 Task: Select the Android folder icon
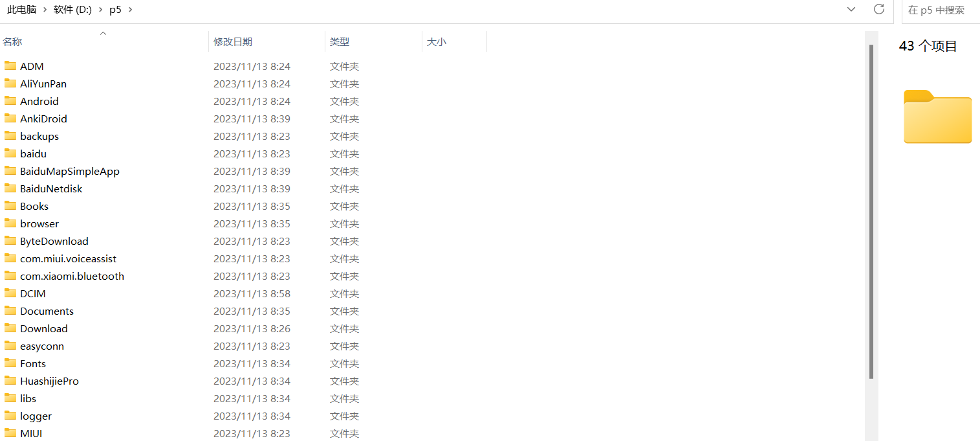(x=10, y=101)
